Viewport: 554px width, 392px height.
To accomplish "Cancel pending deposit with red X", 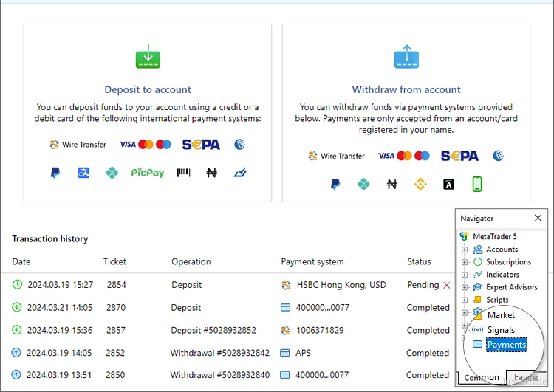I will click(x=447, y=285).
